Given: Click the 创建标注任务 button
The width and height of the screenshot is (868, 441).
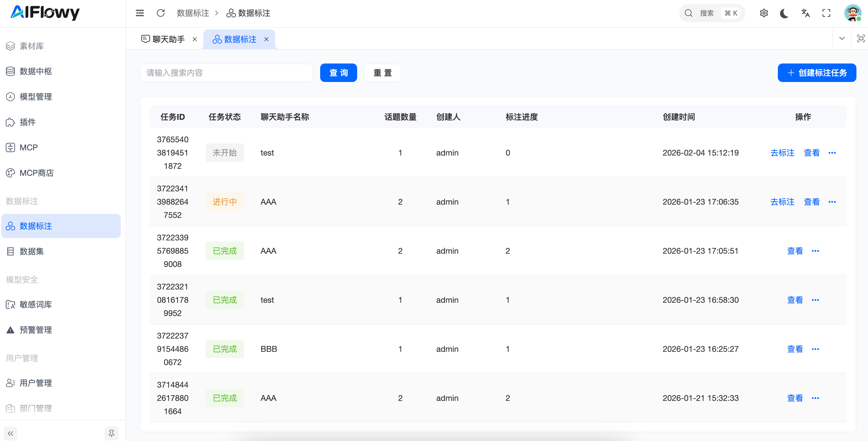Looking at the screenshot, I should (x=817, y=73).
